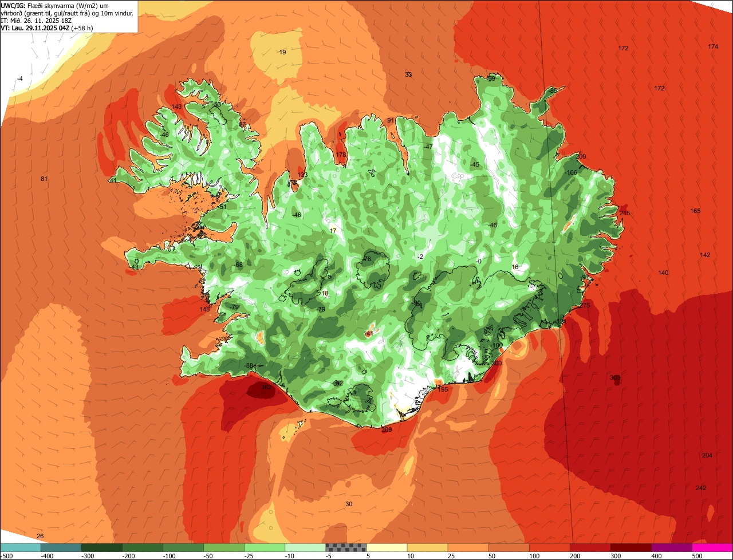Click the light green -25 to -10 legend swatch
The width and height of the screenshot is (733, 560).
(265, 547)
